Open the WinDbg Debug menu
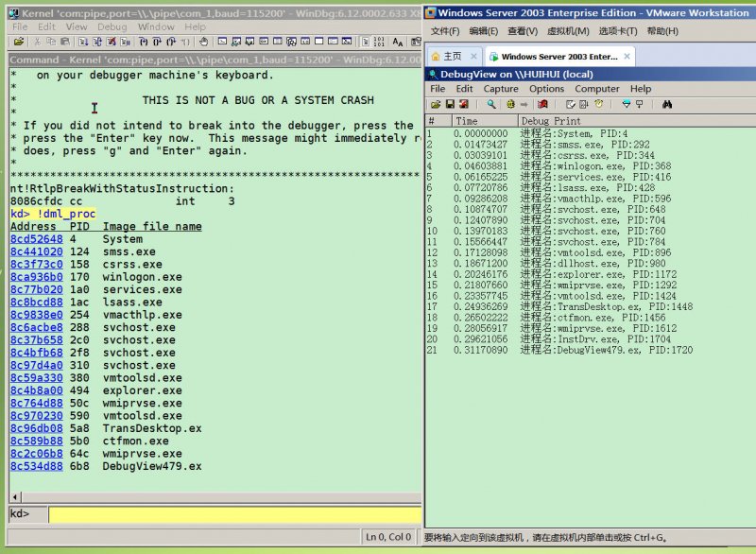This screenshot has height=554, width=756. [x=112, y=27]
